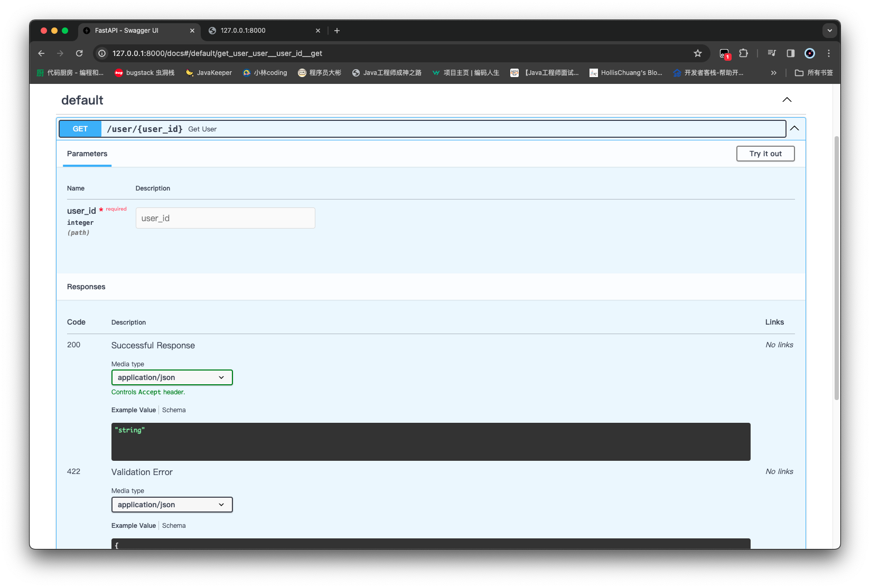Open the media controls icon

tap(772, 53)
